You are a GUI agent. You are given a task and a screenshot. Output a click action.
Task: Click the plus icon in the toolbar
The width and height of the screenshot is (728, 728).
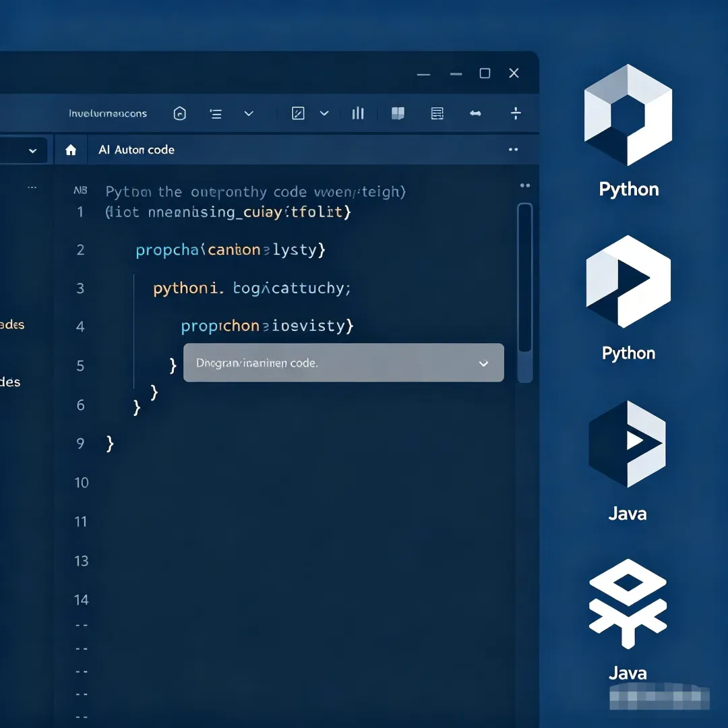516,113
